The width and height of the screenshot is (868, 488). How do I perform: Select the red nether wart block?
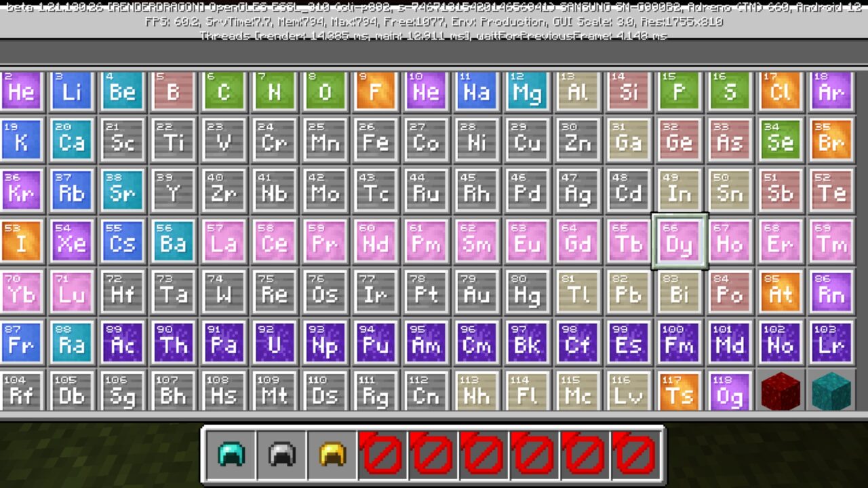[x=780, y=393]
